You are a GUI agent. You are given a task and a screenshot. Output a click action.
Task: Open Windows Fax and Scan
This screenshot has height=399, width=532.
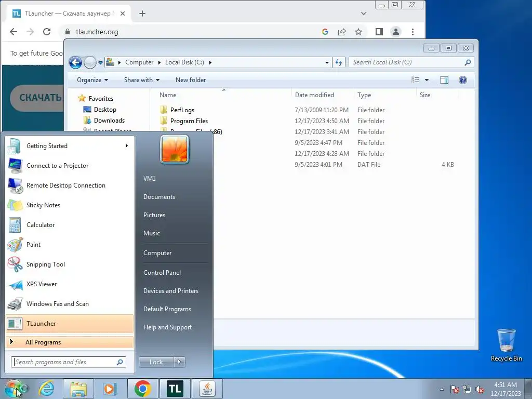pyautogui.click(x=70, y=303)
